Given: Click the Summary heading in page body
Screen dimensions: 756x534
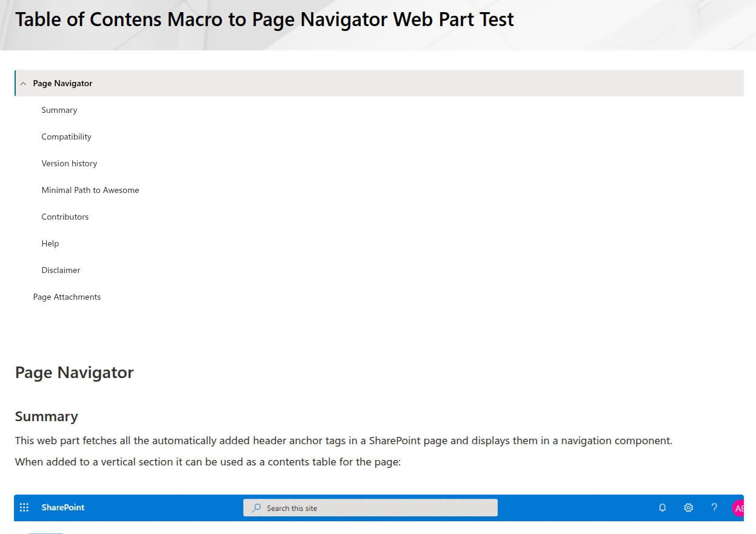Looking at the screenshot, I should [x=46, y=416].
